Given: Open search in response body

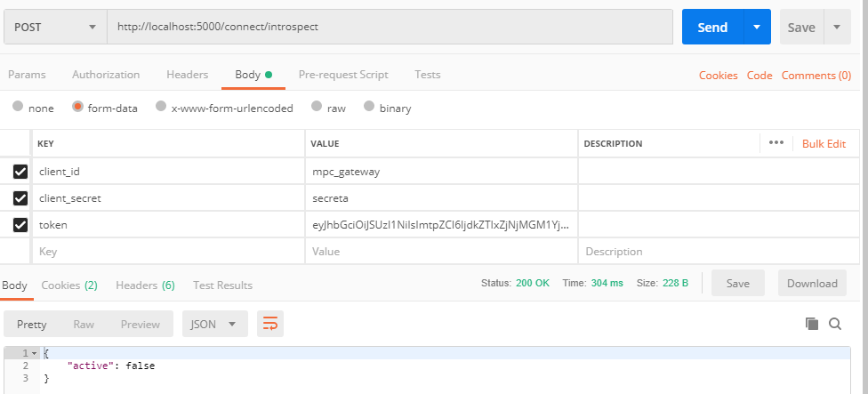Looking at the screenshot, I should (x=835, y=325).
